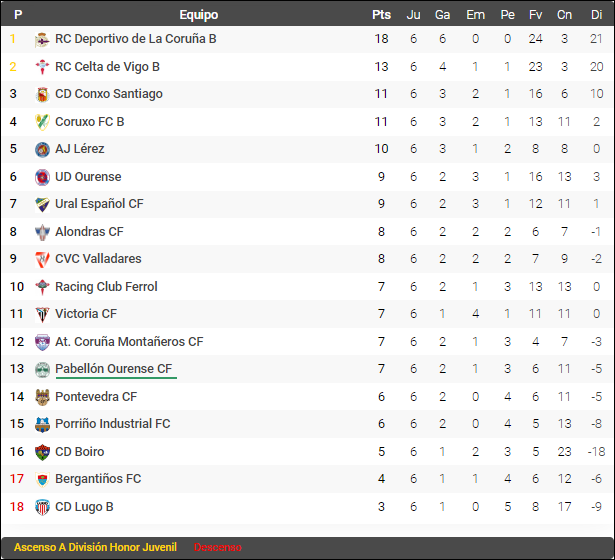Open At. Coruña Montañeros CF team page
Viewport: 615px width, 560px height.
[x=129, y=342]
